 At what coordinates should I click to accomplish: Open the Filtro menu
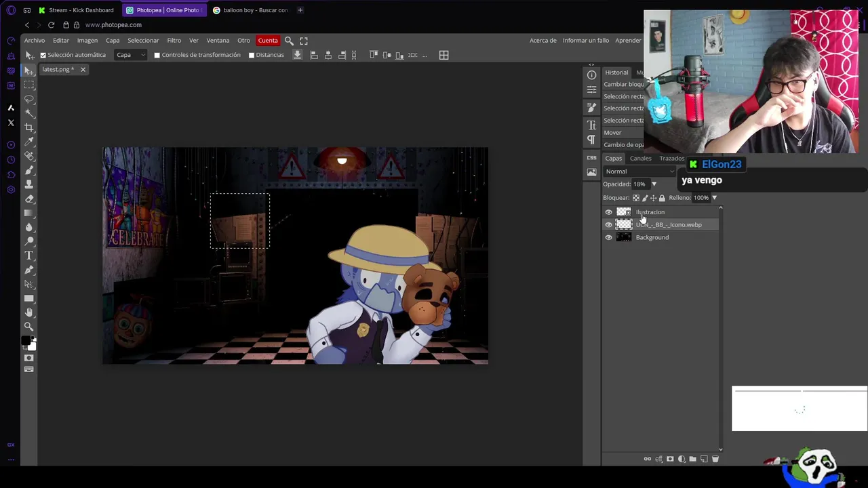174,41
